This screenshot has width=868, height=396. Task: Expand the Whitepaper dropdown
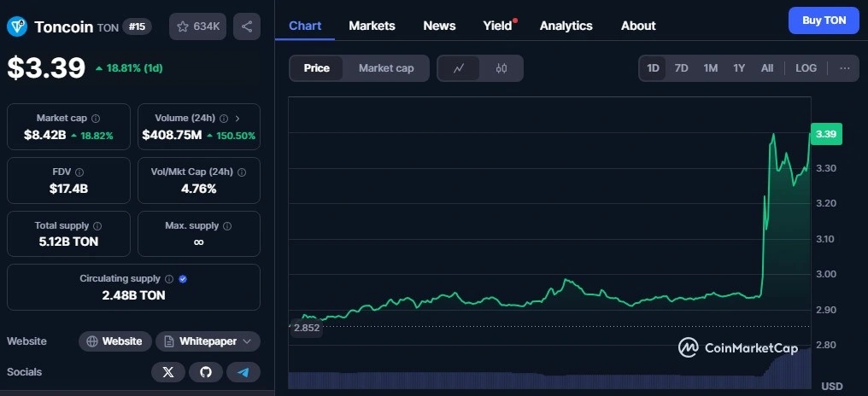(208, 341)
